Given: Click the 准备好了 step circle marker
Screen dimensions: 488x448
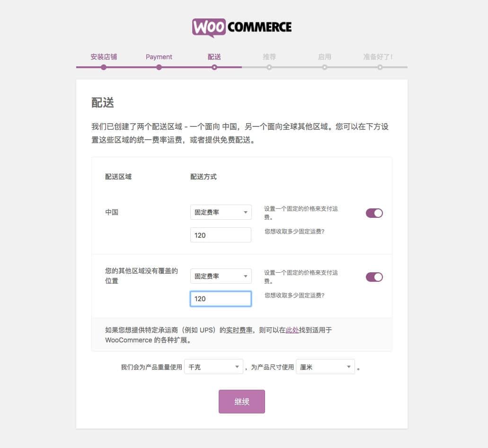Looking at the screenshot, I should [380, 67].
